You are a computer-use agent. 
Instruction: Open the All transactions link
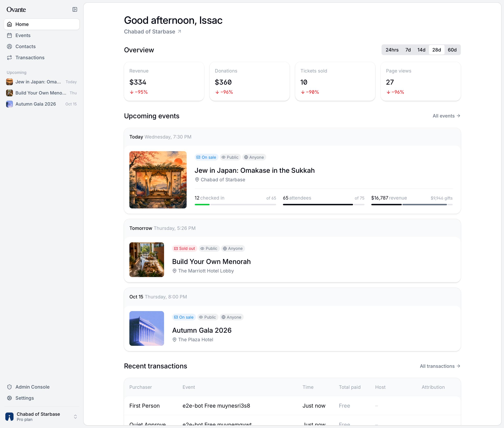pos(440,366)
